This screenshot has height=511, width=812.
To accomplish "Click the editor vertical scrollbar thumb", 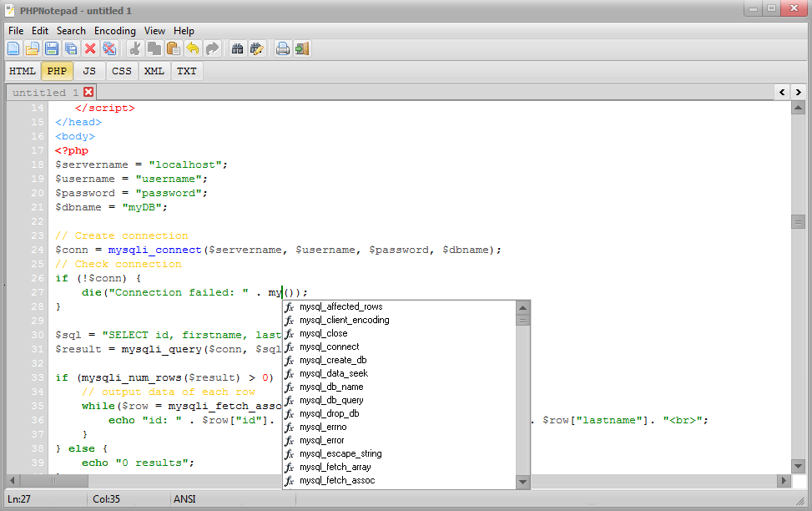I will tap(798, 222).
